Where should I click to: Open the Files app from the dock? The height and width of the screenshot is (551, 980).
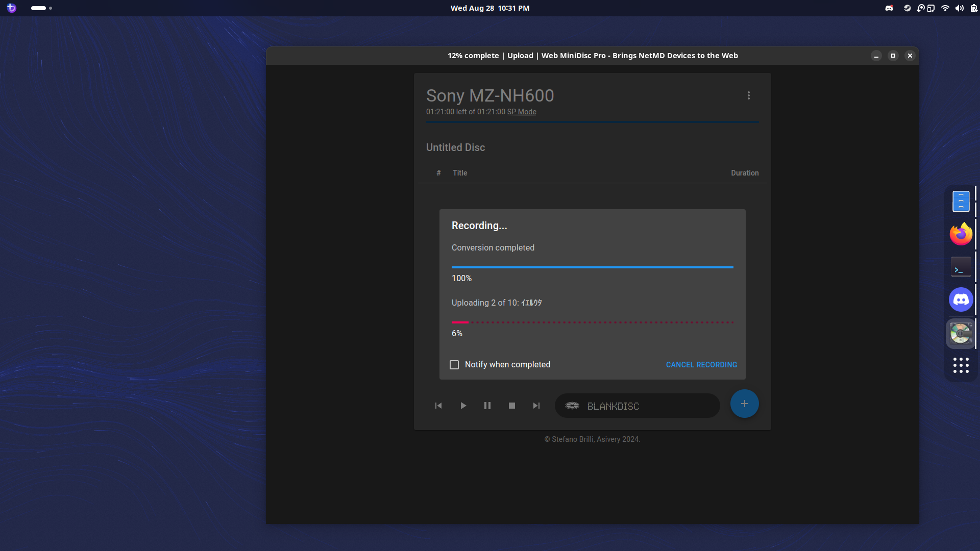point(960,201)
